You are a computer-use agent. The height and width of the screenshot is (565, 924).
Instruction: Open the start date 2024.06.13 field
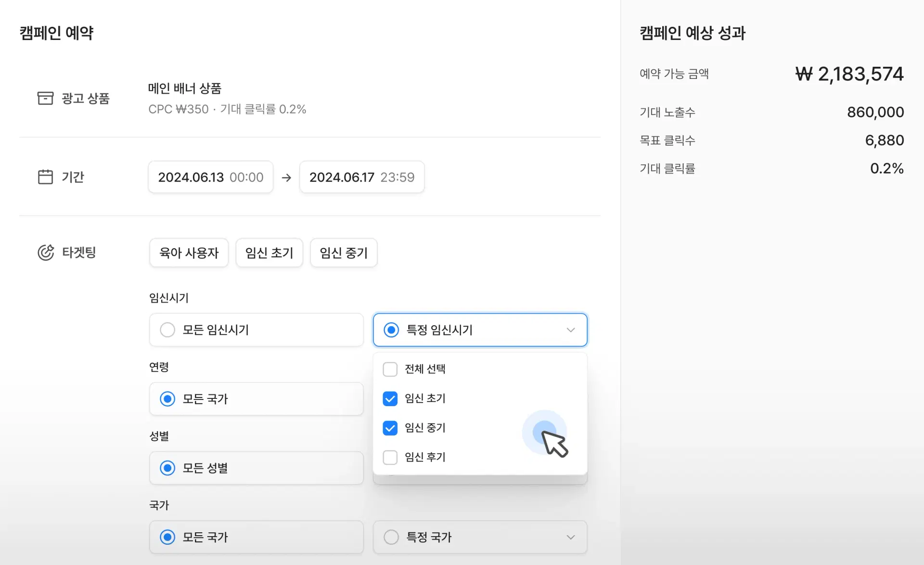(210, 177)
